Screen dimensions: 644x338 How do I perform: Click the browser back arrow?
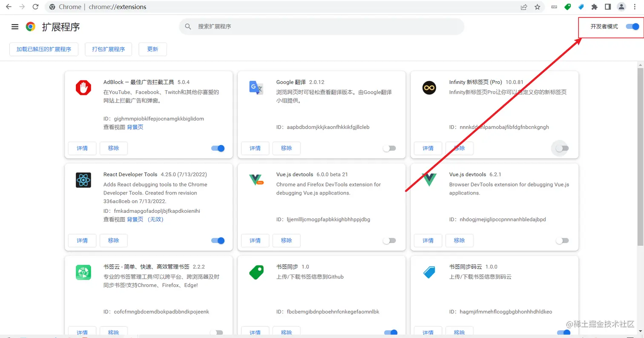click(x=9, y=7)
